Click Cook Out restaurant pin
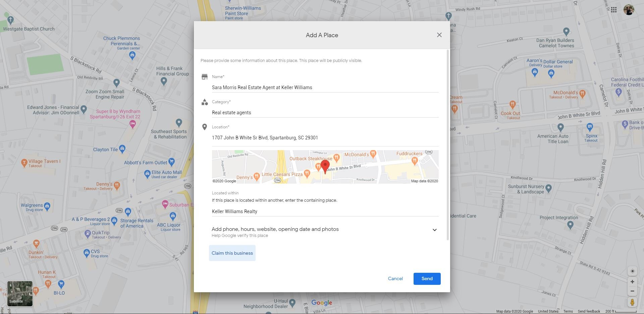644x314 pixels. (x=512, y=105)
